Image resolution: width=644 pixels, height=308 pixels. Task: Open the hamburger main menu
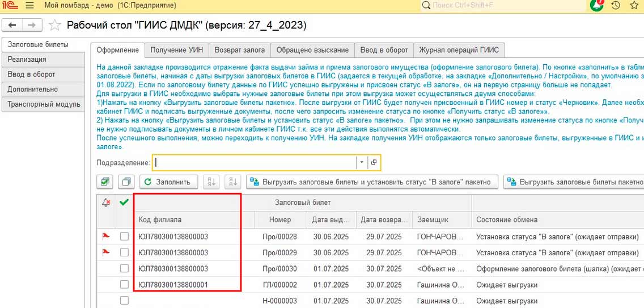coord(29,6)
